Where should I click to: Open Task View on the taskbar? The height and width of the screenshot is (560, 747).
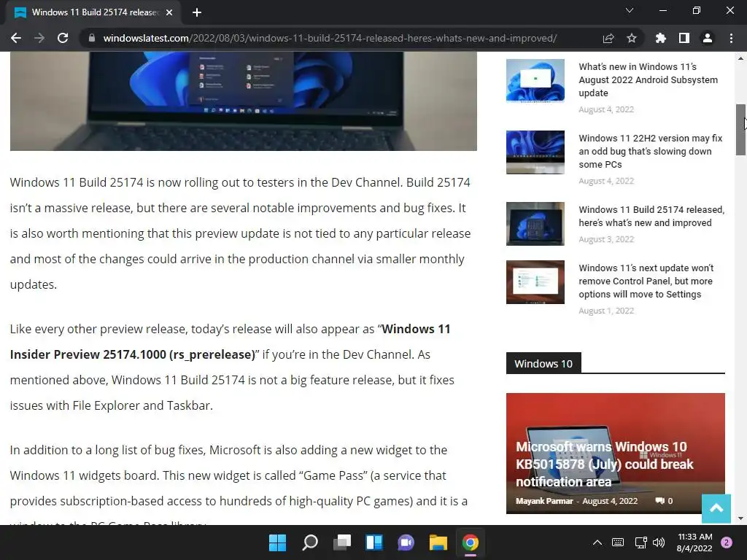click(x=342, y=542)
